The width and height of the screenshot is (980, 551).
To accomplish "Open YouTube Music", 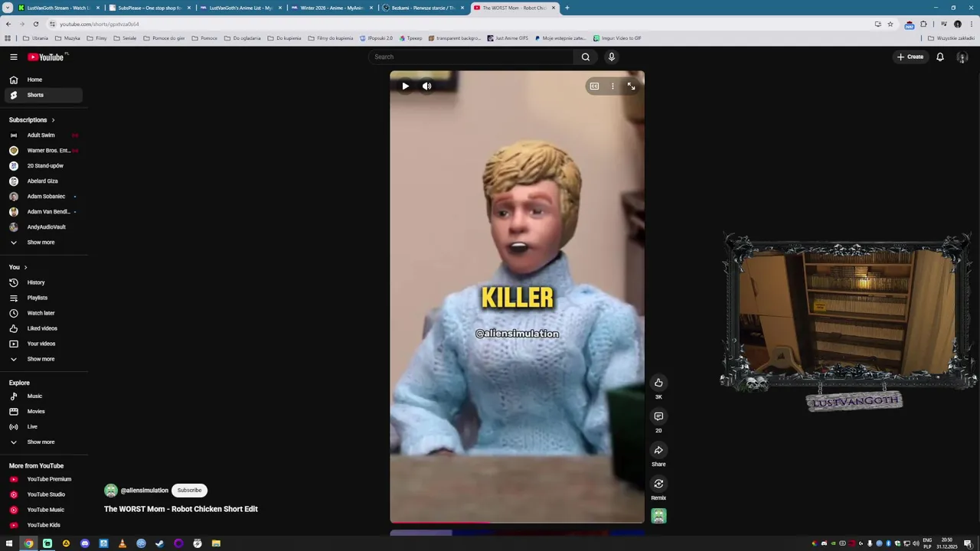I will pyautogui.click(x=42, y=510).
